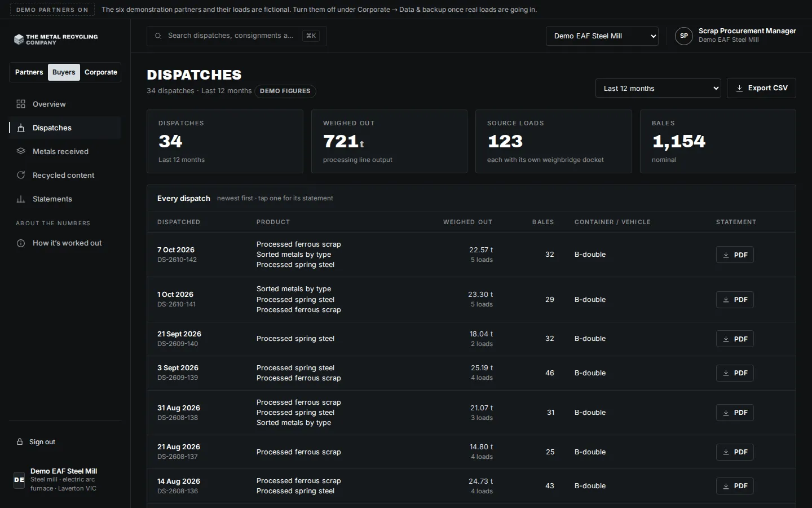Click download icon for DS-2610-141 PDF

click(726, 300)
